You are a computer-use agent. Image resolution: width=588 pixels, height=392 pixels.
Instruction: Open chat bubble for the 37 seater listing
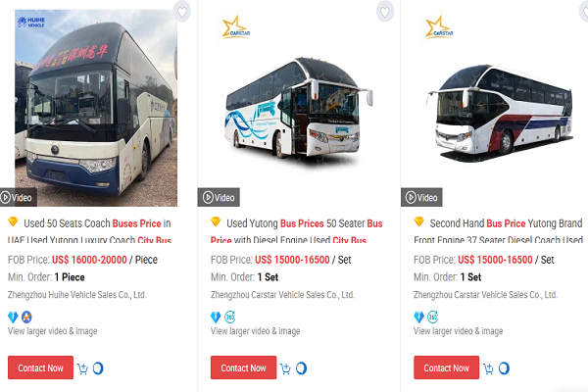click(x=504, y=368)
